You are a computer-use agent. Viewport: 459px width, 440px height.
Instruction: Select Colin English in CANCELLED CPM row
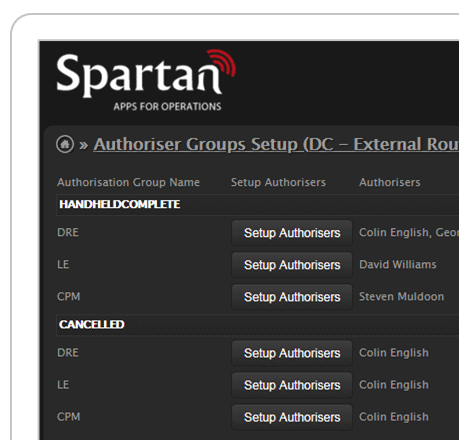pyautogui.click(x=394, y=417)
